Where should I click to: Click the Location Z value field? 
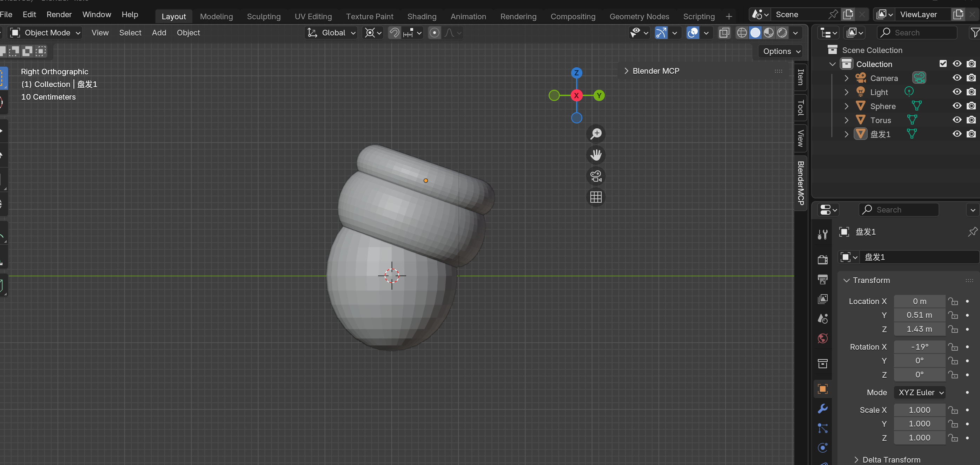click(x=919, y=329)
